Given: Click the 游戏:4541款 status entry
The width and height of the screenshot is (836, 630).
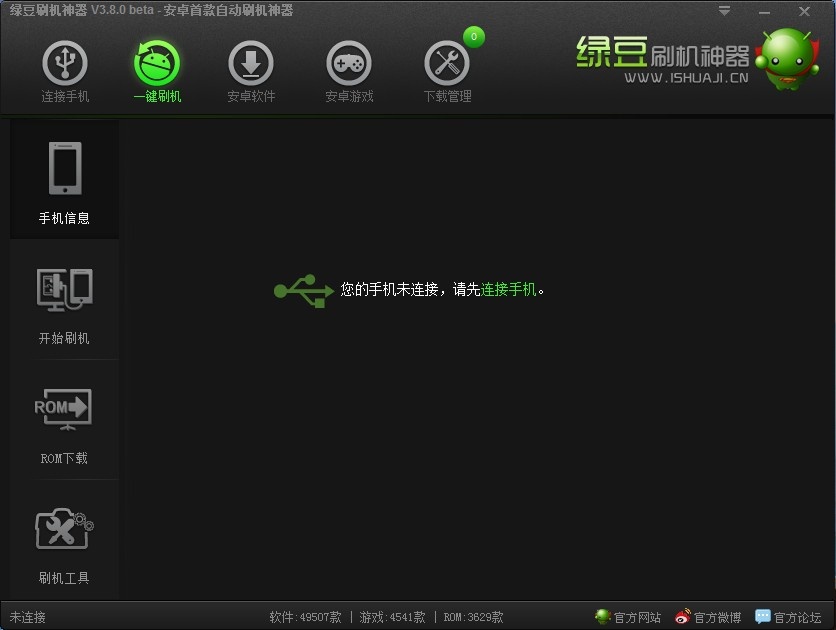Looking at the screenshot, I should point(392,617).
